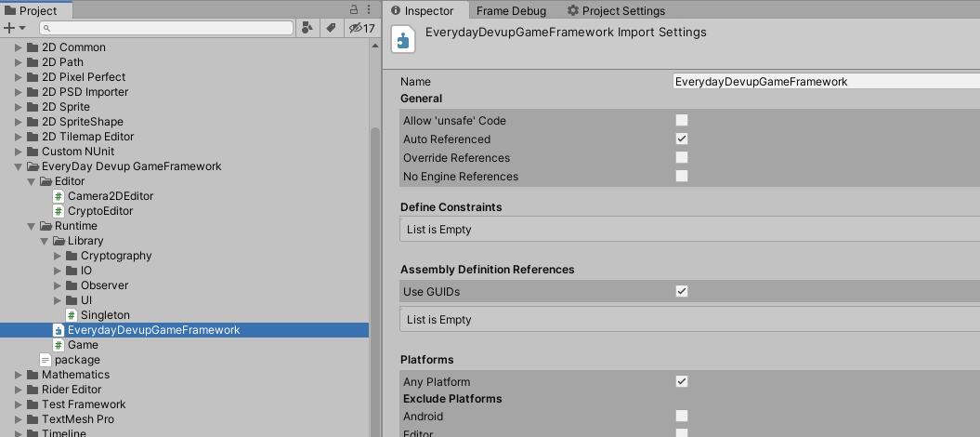Select the Singleton script icon

pos(72,315)
